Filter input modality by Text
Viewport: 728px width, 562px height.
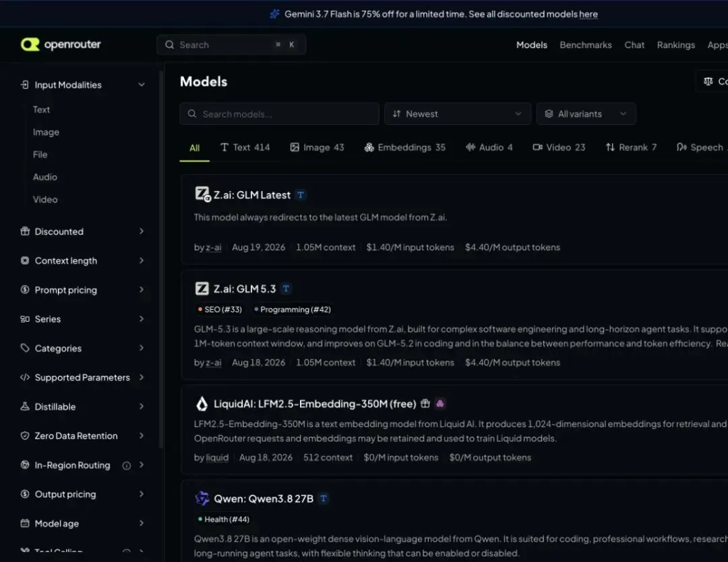pyautogui.click(x=41, y=110)
